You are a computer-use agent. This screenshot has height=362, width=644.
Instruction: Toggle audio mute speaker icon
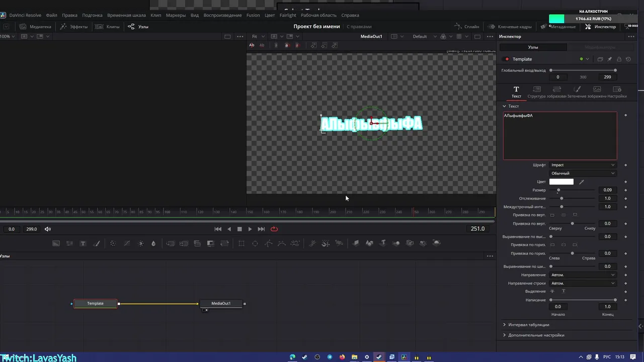tap(48, 229)
